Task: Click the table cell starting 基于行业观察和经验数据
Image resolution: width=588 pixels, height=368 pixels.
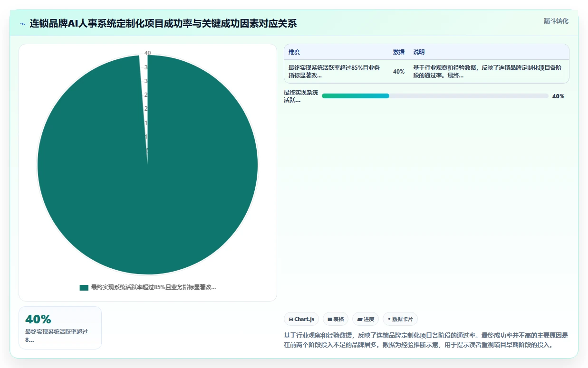Action: [489, 71]
